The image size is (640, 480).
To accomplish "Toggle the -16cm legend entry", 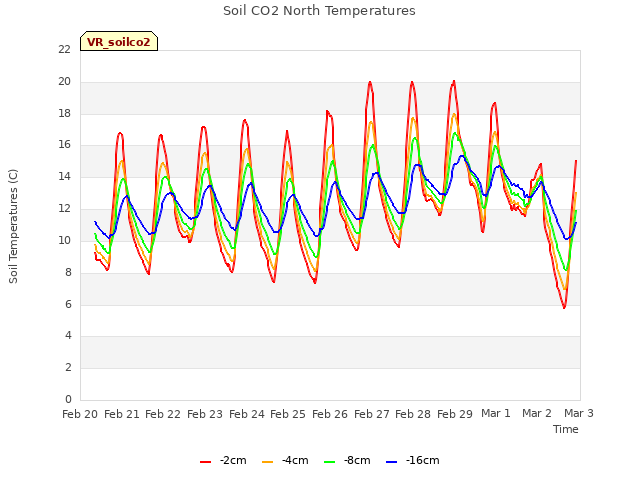I will [413, 460].
